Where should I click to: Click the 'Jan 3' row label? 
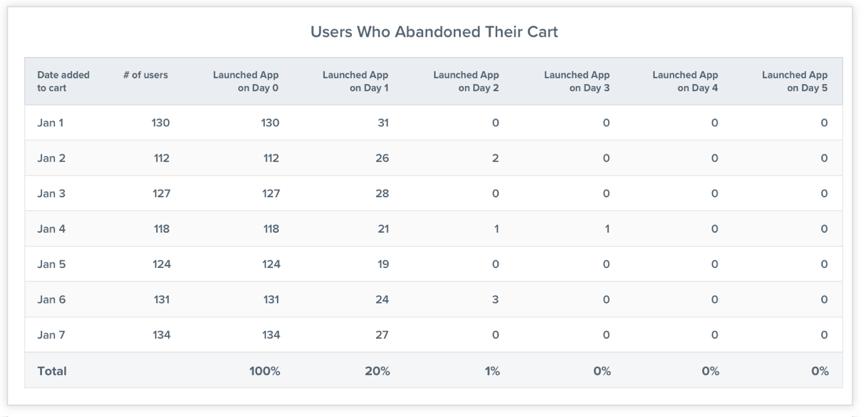51,194
